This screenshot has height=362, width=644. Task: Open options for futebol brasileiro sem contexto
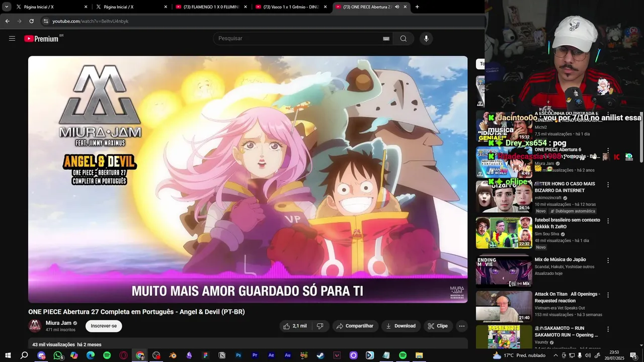click(608, 221)
